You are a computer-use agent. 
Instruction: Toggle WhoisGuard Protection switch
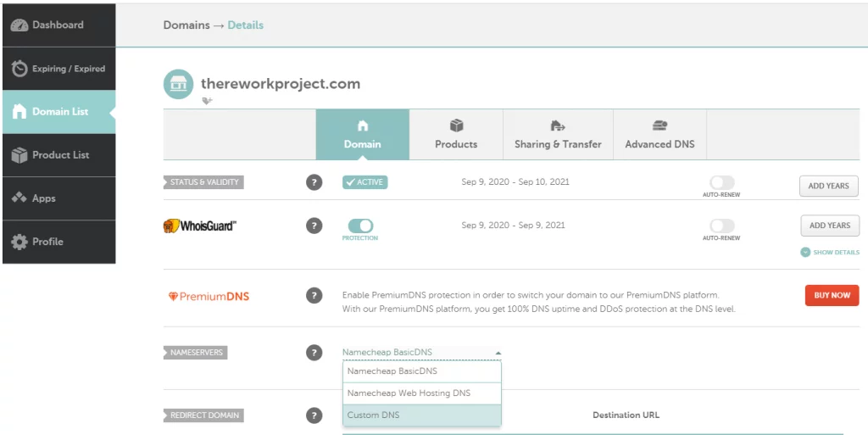[x=360, y=226]
